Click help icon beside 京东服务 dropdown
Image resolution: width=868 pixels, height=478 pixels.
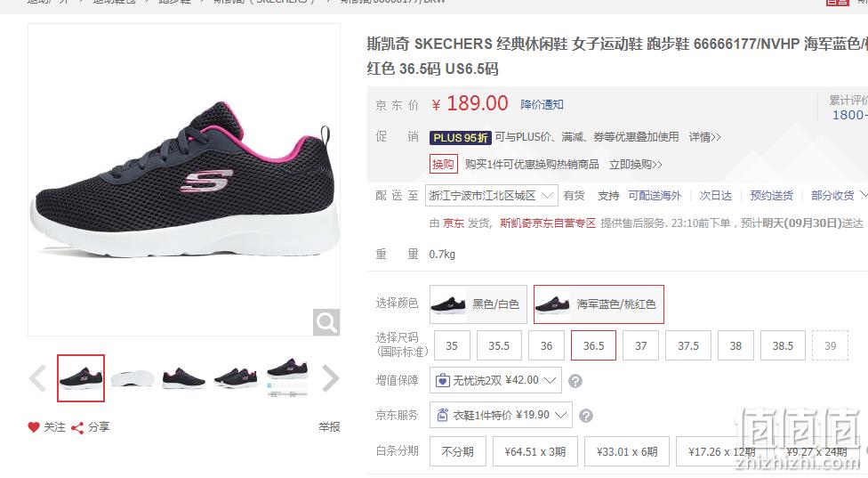click(x=586, y=416)
